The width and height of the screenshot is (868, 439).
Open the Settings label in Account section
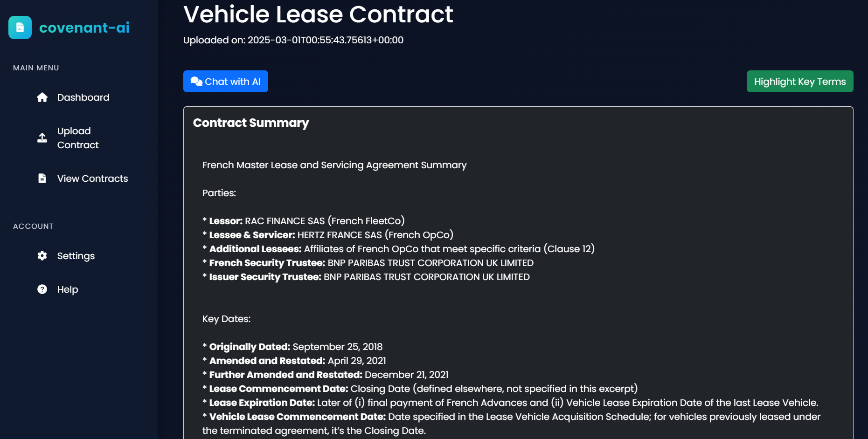point(76,256)
